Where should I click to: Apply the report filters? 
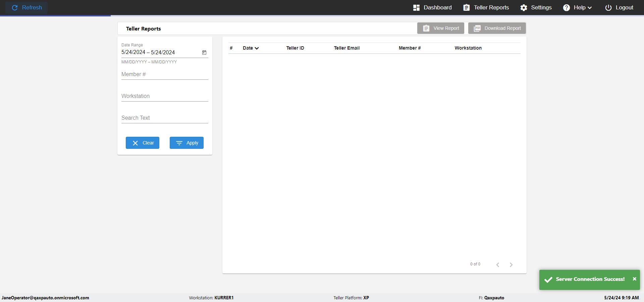(x=186, y=143)
